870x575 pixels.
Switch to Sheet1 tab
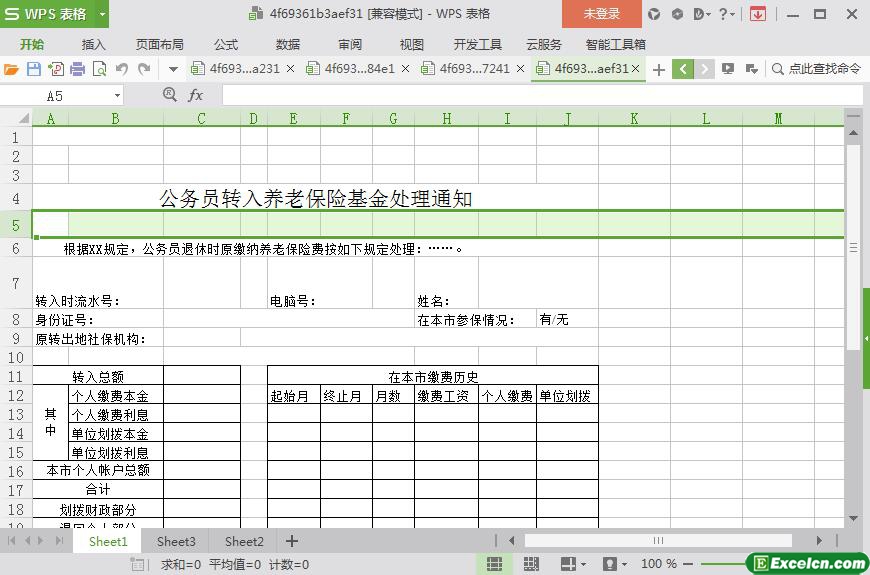(x=108, y=541)
